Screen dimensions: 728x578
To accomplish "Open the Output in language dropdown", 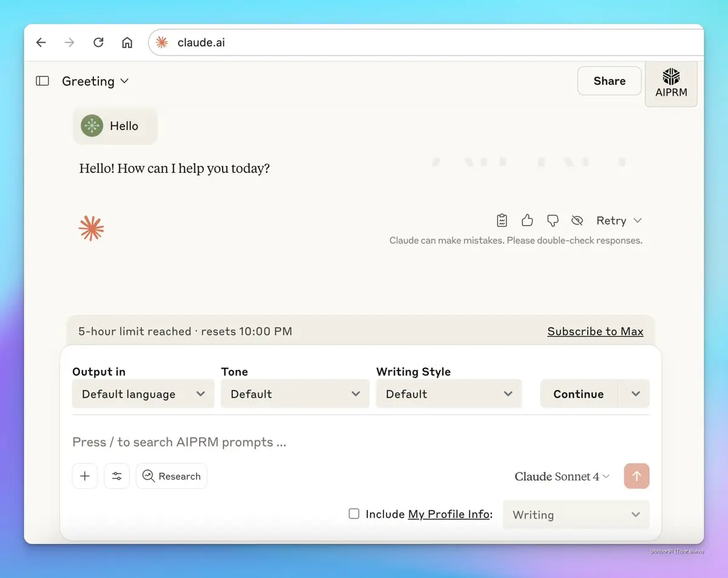I will click(x=143, y=394).
